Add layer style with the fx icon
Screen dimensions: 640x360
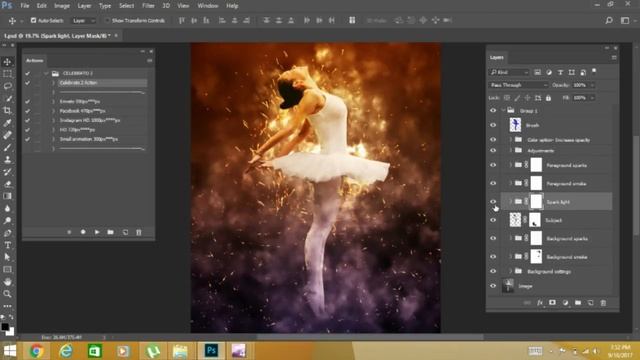[540, 303]
